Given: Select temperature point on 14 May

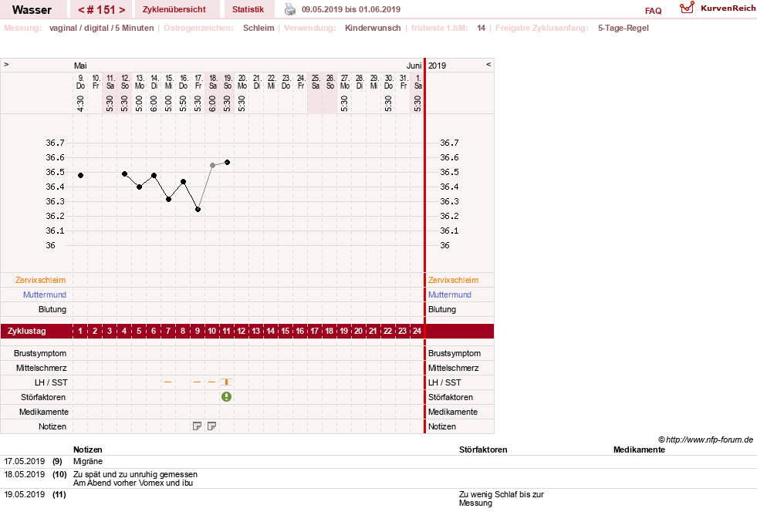Looking at the screenshot, I should coord(154,176).
